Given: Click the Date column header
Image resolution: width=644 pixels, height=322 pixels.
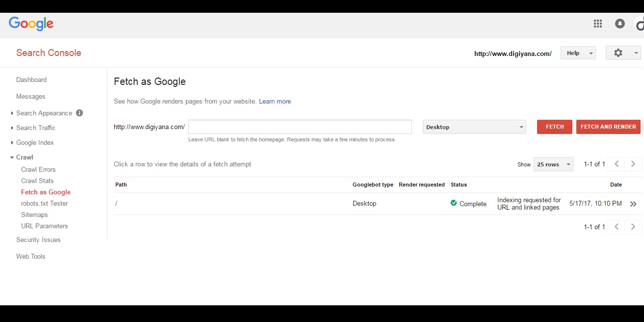Looking at the screenshot, I should pyautogui.click(x=616, y=185).
